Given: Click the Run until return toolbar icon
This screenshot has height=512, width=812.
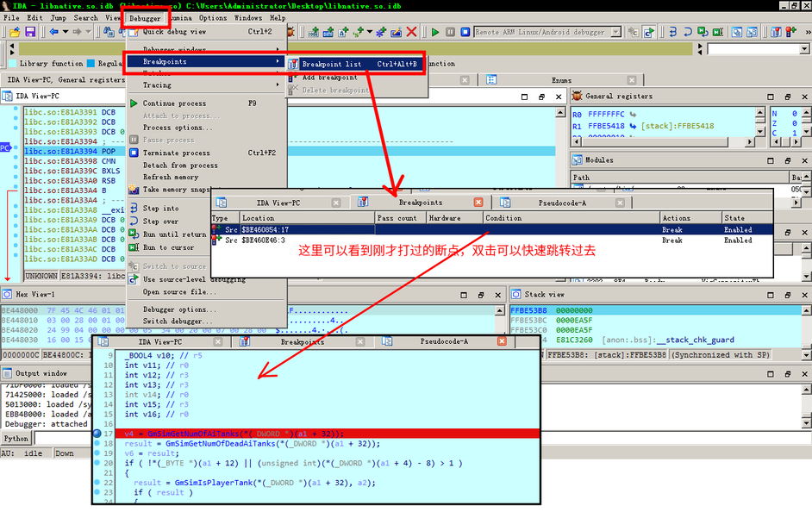Looking at the screenshot, I should [x=703, y=32].
